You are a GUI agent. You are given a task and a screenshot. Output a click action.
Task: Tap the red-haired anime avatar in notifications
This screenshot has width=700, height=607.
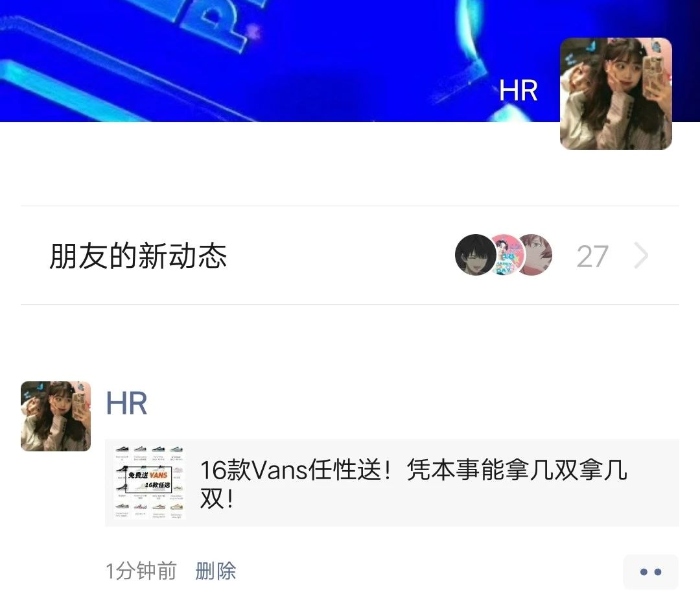coord(537,255)
